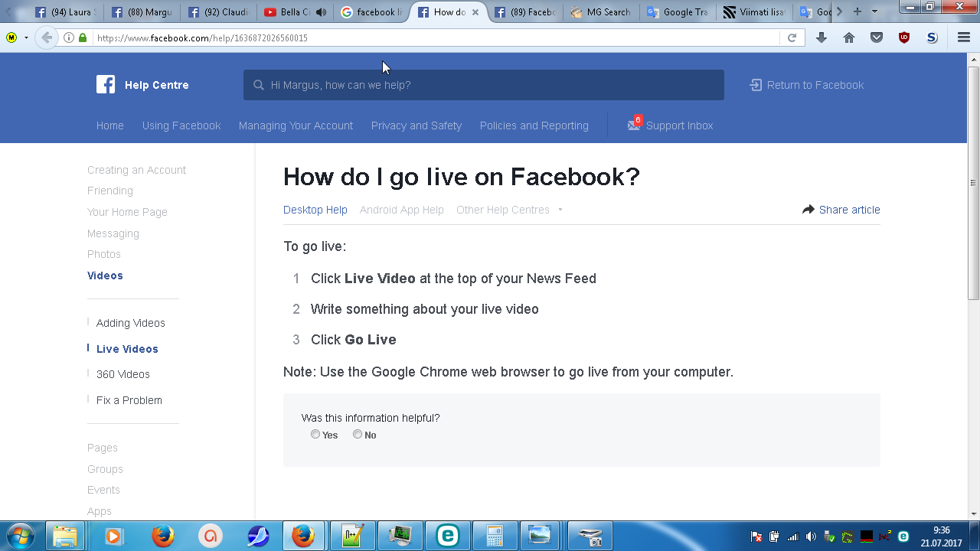Screen dimensions: 980x551
Task: Open the Groups help section
Action: tap(105, 469)
